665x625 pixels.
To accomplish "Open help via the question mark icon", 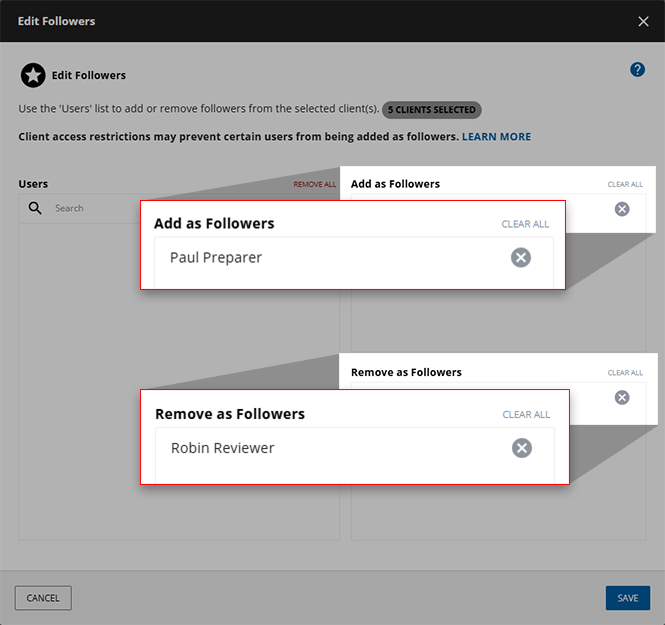I will pyautogui.click(x=637, y=70).
